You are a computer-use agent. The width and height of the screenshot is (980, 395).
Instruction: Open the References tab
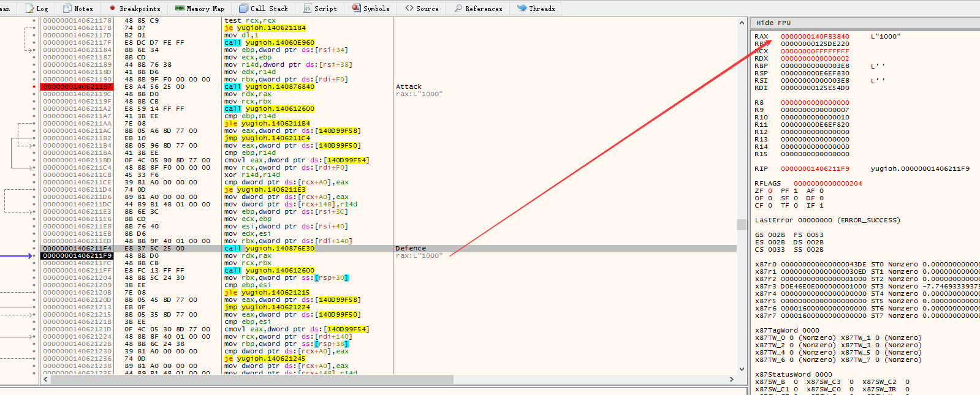click(479, 9)
